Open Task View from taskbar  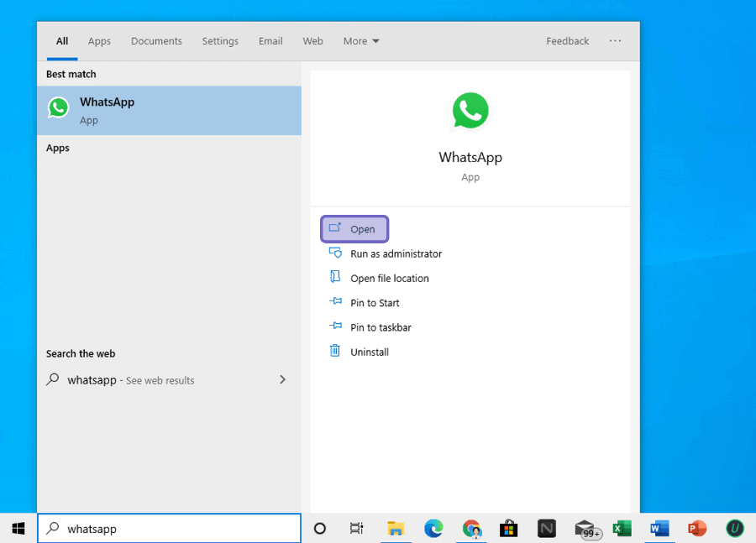[356, 529]
